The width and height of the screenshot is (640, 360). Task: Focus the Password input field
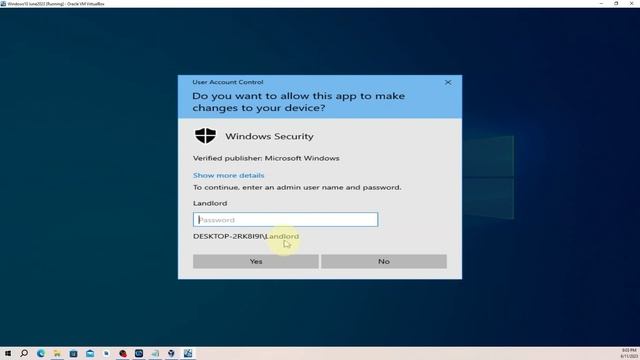pyautogui.click(x=285, y=220)
